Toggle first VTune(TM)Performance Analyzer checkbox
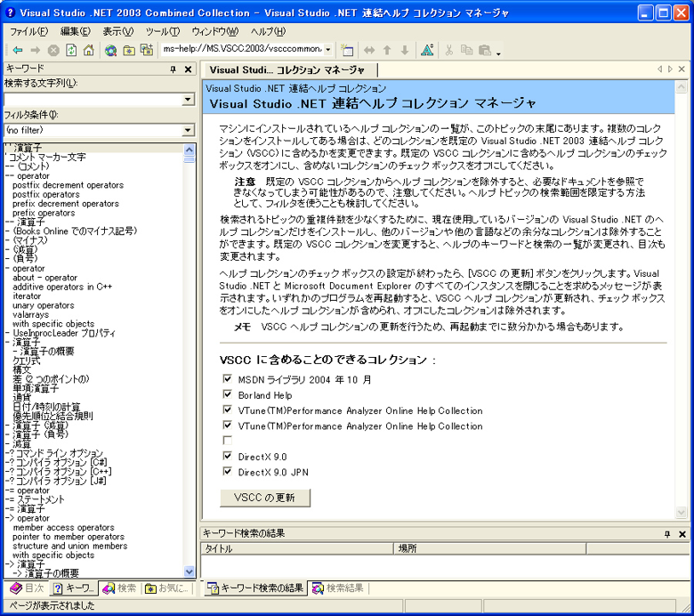This screenshot has height=616, width=694. click(x=228, y=409)
